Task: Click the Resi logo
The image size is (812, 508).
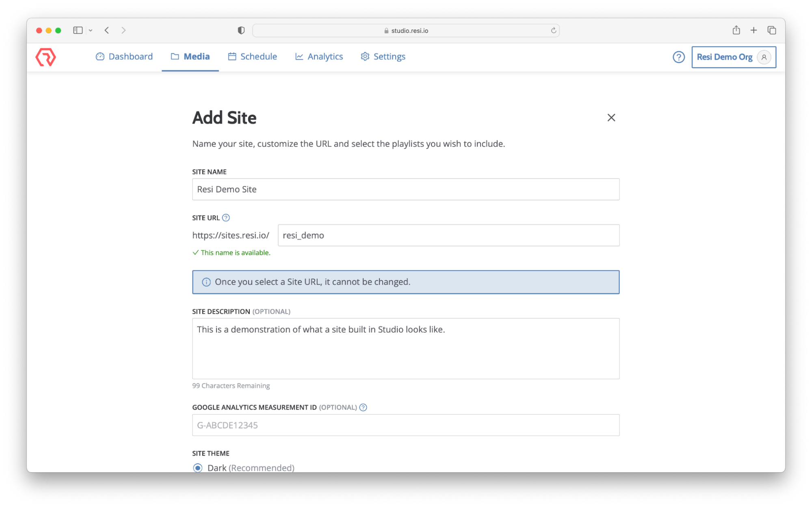Action: click(46, 57)
